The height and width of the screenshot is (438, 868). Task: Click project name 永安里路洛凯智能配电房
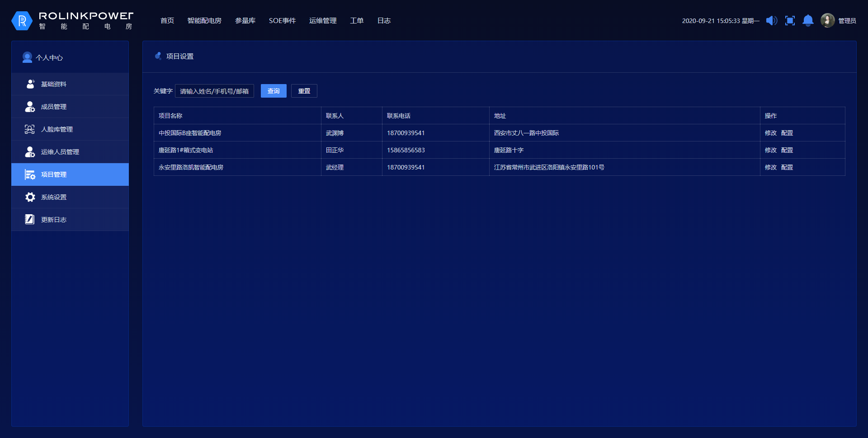pos(191,167)
